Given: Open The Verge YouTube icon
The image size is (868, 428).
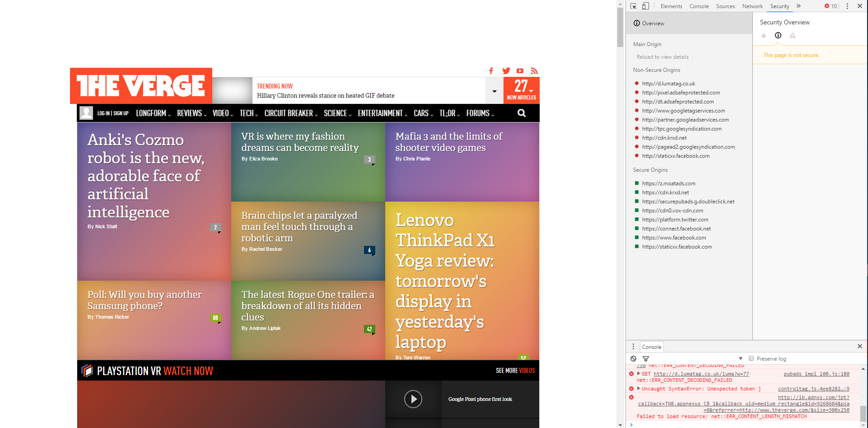Looking at the screenshot, I should click(520, 71).
